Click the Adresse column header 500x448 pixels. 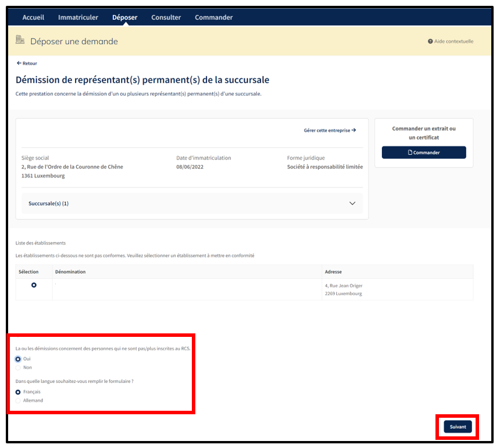(333, 272)
